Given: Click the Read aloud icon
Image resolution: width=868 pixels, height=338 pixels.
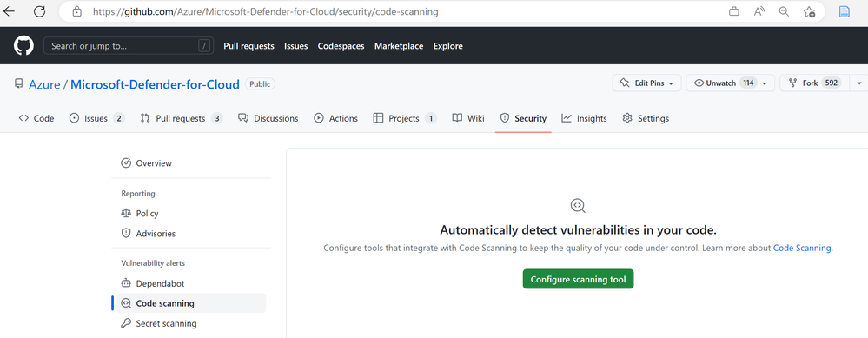Looking at the screenshot, I should tap(759, 11).
